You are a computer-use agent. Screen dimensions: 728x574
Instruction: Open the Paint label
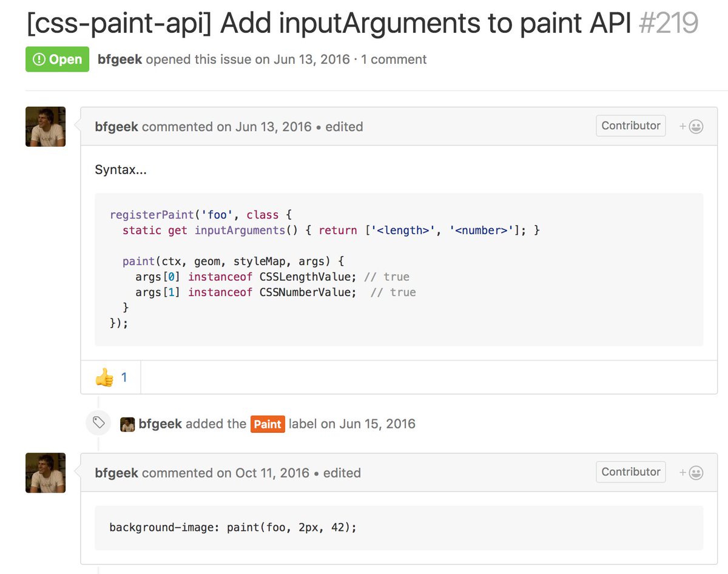pyautogui.click(x=268, y=424)
